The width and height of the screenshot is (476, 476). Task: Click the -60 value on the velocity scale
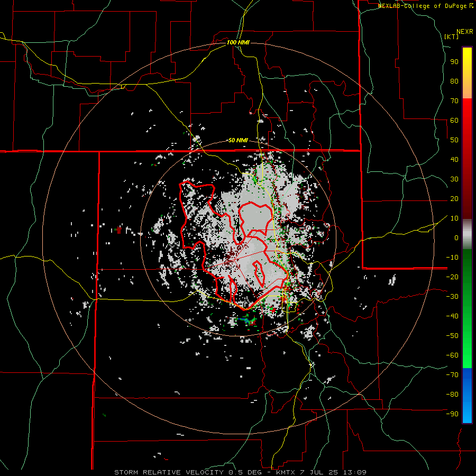tap(452, 355)
